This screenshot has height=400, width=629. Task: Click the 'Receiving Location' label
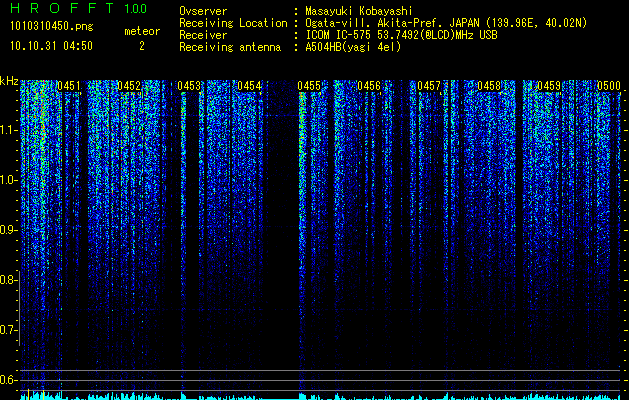[x=233, y=23]
